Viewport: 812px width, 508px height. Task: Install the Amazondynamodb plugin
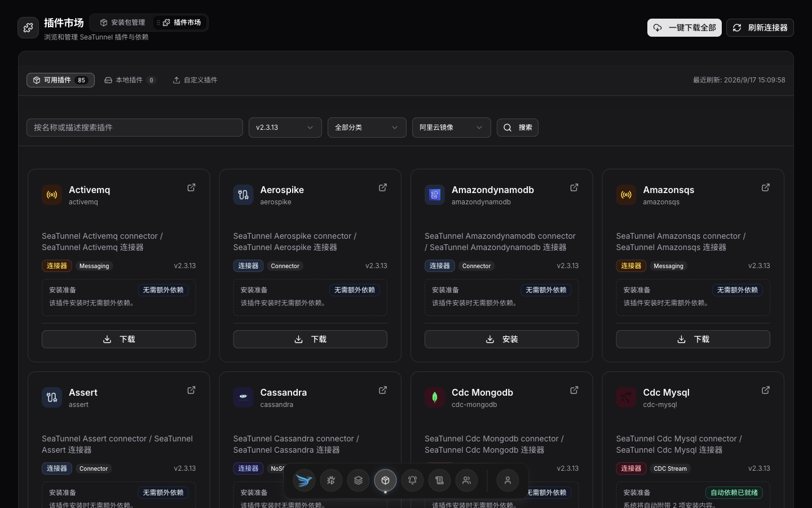click(x=502, y=339)
